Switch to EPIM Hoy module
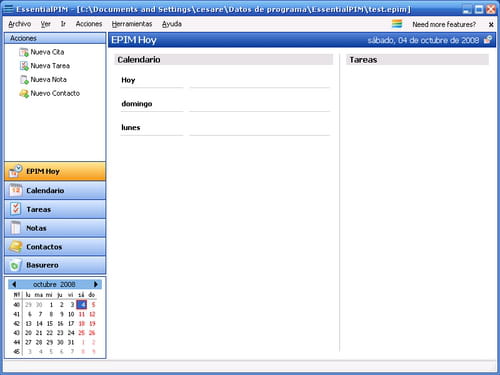Viewport: 500px width, 375px height. (x=55, y=171)
